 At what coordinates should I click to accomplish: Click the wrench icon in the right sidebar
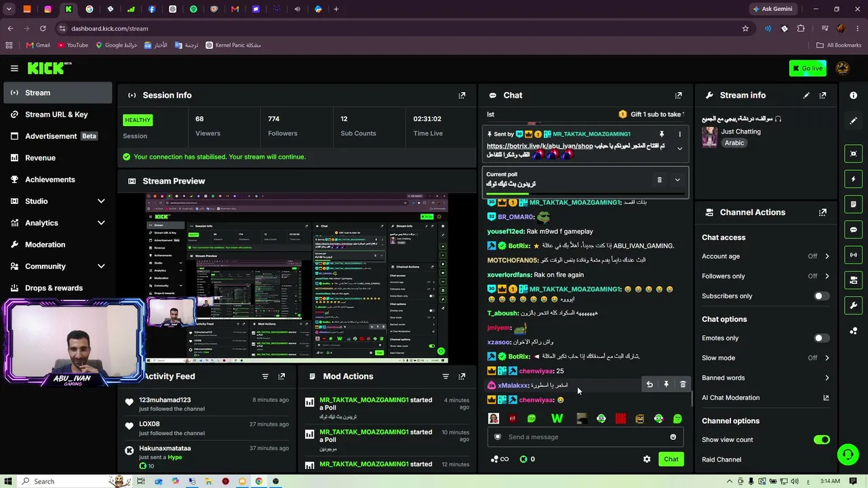coord(853,305)
